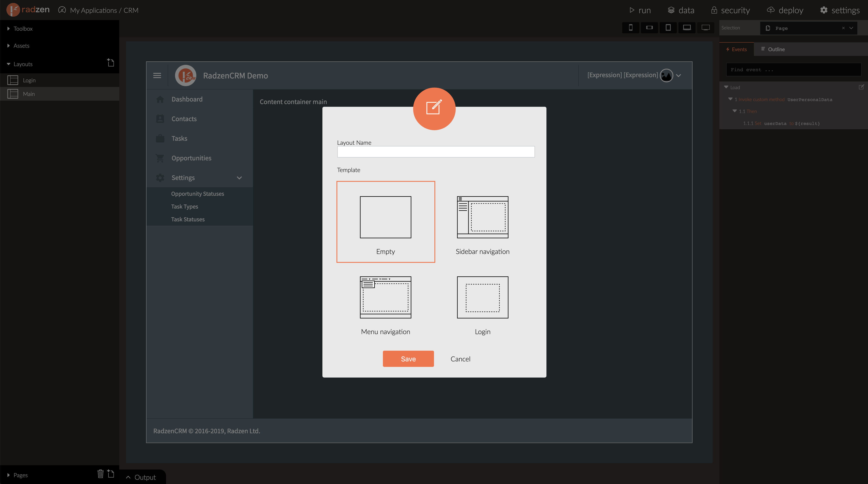Screen dimensions: 868x484
Task: Click the tablet preview icon
Action: point(668,28)
